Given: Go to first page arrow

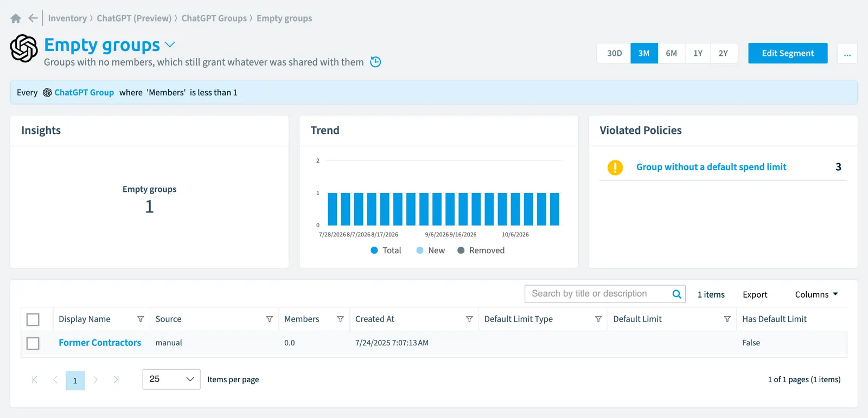Looking at the screenshot, I should pyautogui.click(x=35, y=380).
